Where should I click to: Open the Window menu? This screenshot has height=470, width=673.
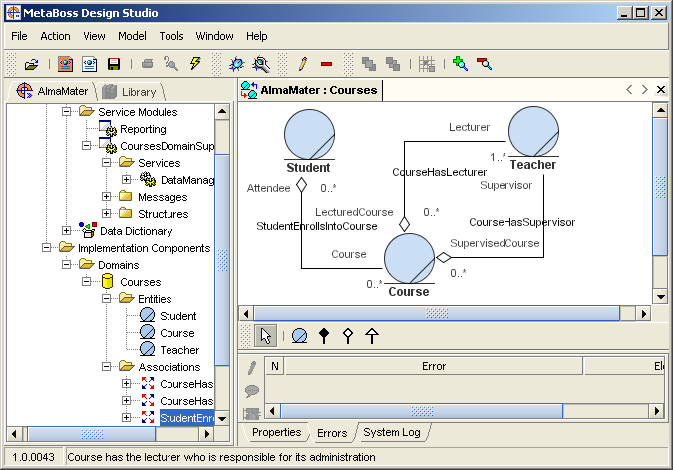pyautogui.click(x=214, y=36)
